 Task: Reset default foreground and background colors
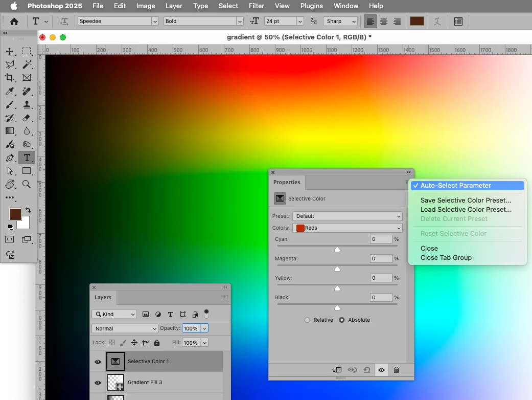click(x=11, y=227)
